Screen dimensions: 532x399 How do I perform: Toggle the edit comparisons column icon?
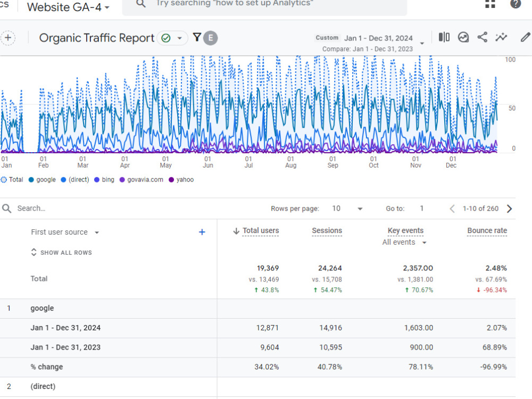444,37
